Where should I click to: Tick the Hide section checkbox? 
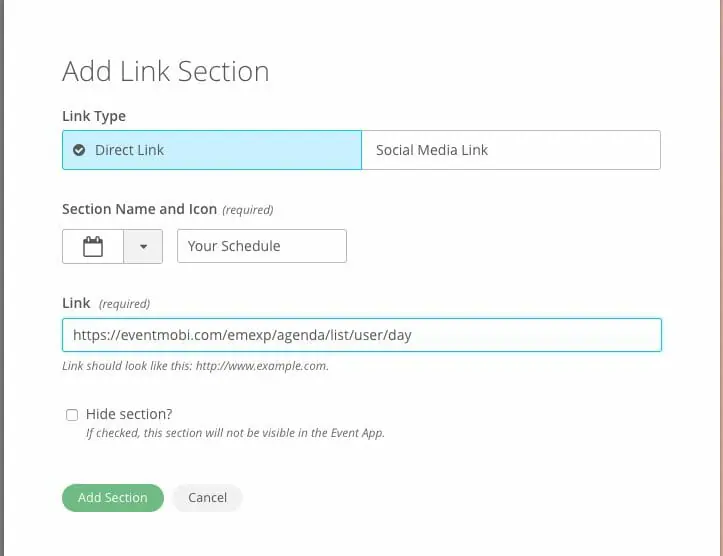[x=72, y=415]
